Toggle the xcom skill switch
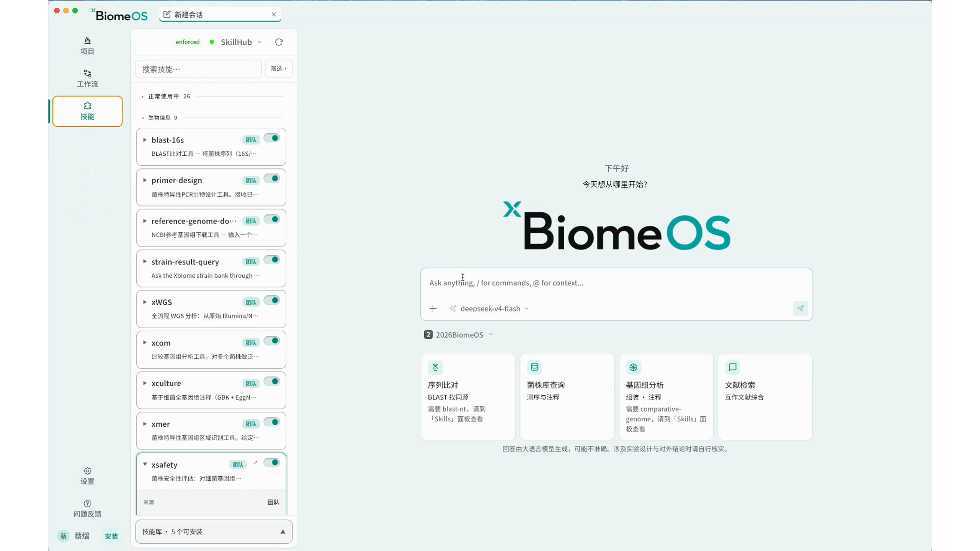Viewport: 980px width, 551px height. 271,341
